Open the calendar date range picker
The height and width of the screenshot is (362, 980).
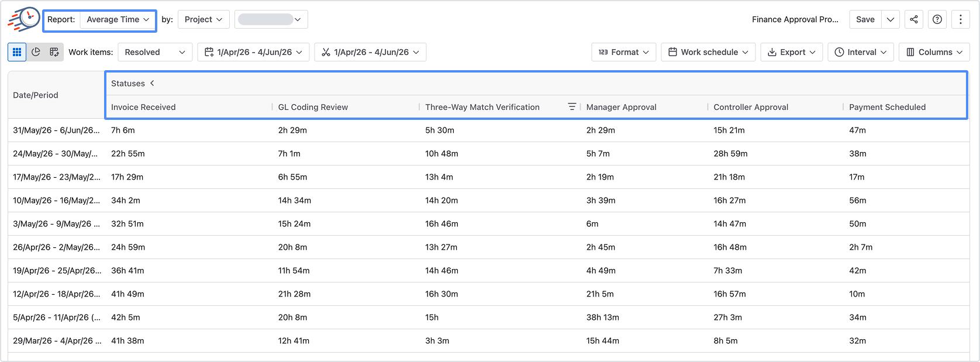click(253, 52)
